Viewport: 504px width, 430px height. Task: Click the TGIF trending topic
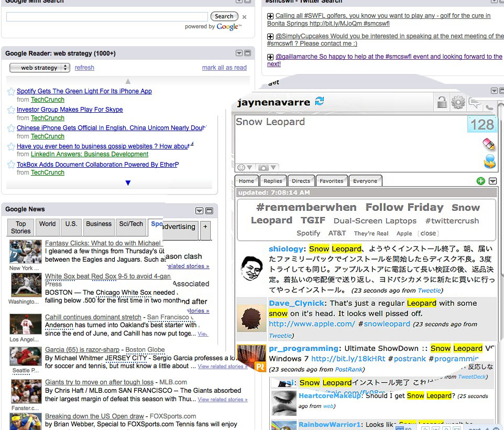pos(313,220)
